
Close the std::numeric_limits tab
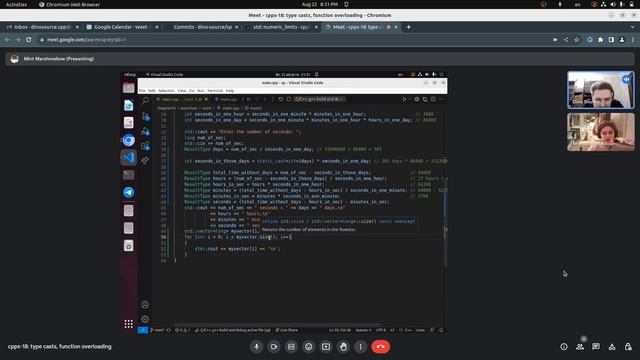[x=316, y=27]
